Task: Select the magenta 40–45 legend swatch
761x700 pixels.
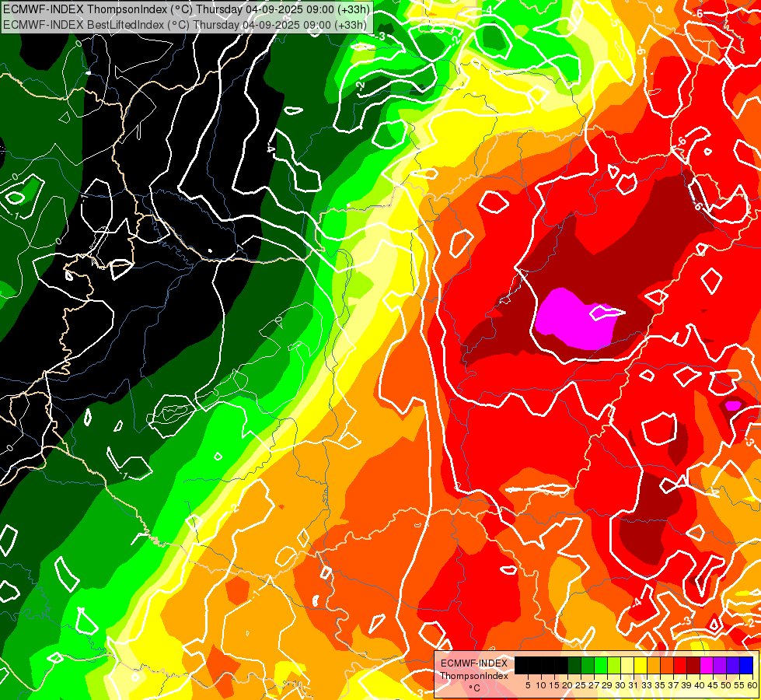Action: tap(707, 665)
